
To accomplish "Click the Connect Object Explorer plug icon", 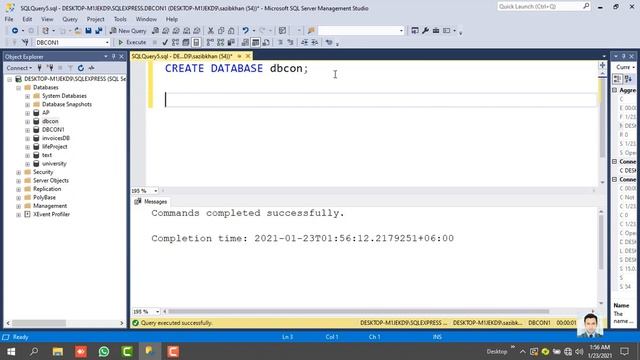I will point(40,68).
